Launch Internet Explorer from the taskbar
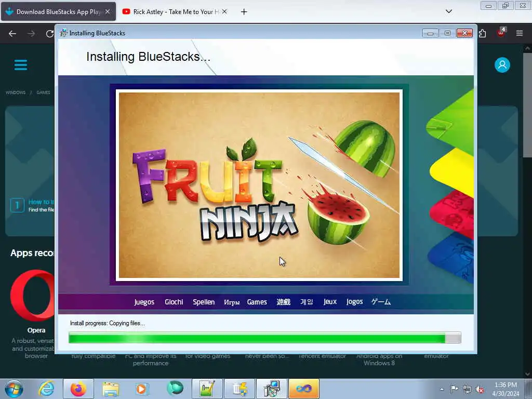The height and width of the screenshot is (399, 532). (46, 389)
